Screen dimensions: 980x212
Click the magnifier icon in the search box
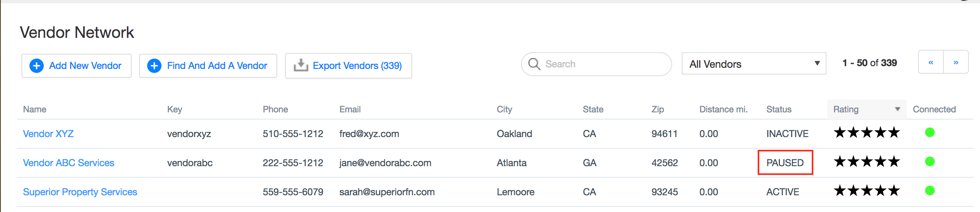534,64
